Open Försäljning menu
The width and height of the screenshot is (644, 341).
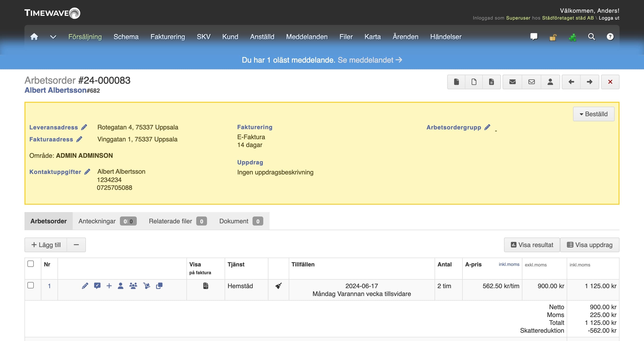click(85, 37)
